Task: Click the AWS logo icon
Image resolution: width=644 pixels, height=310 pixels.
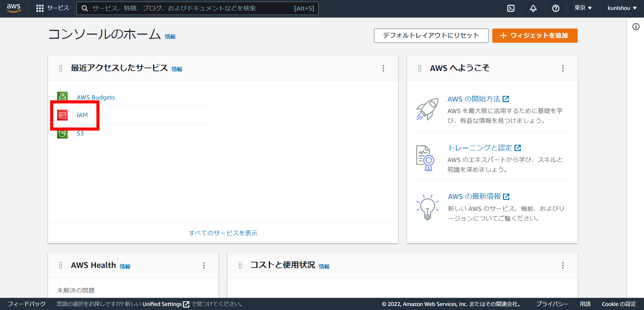Action: 13,8
